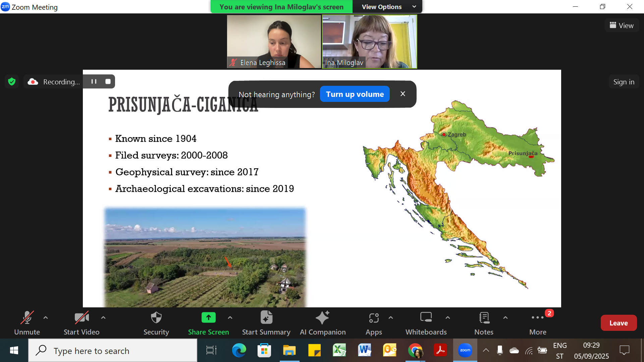Open the Apps icon

pyautogui.click(x=374, y=318)
